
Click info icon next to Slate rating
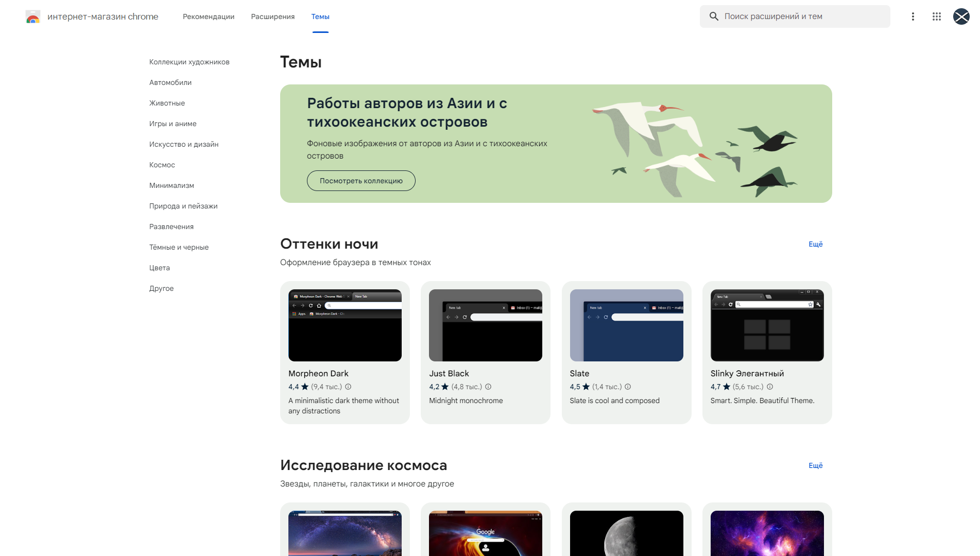click(628, 387)
